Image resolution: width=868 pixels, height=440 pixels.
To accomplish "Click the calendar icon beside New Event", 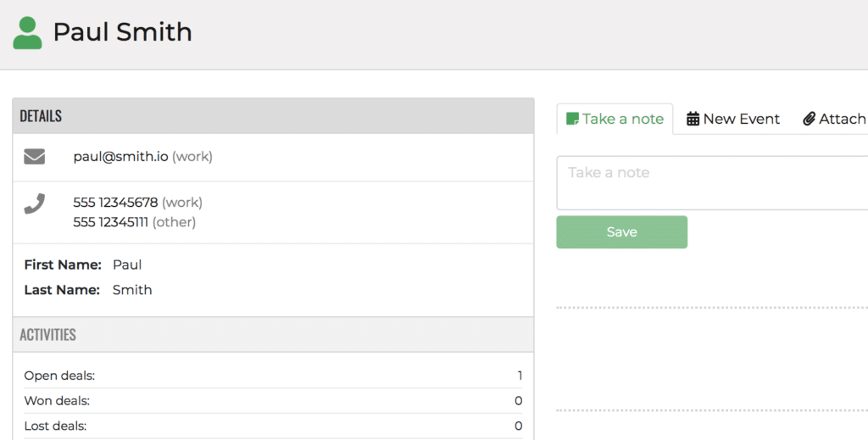I will pos(693,119).
